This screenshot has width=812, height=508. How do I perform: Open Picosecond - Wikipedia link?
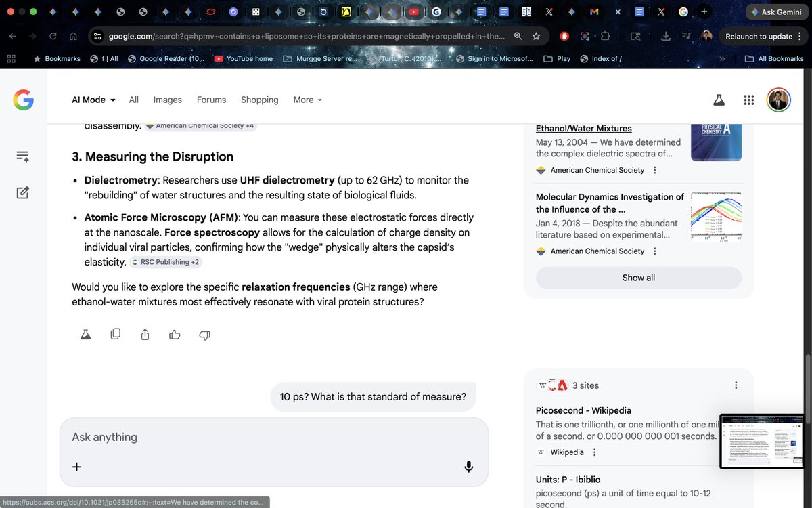pos(583,410)
